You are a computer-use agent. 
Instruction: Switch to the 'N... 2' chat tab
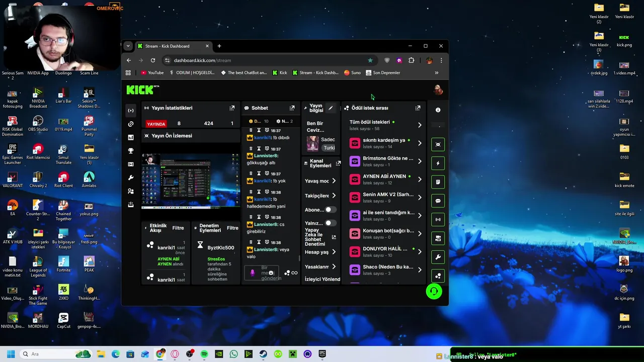(x=284, y=121)
